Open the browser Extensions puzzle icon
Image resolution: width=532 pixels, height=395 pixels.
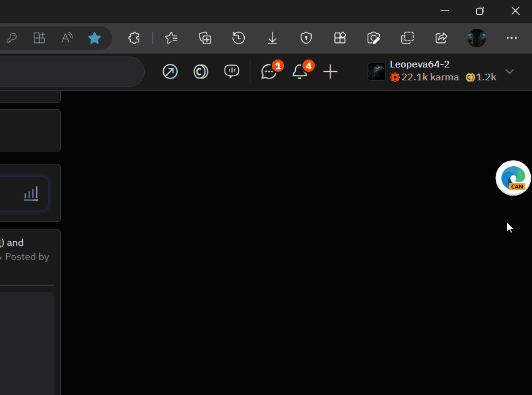[134, 38]
